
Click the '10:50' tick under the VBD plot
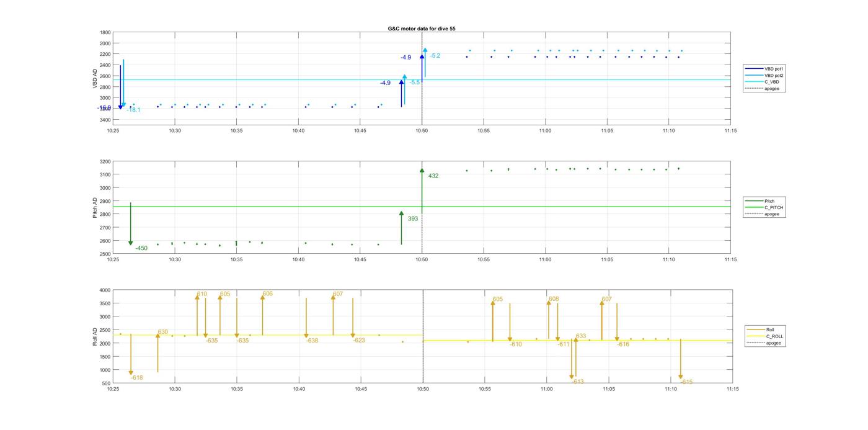422,131
